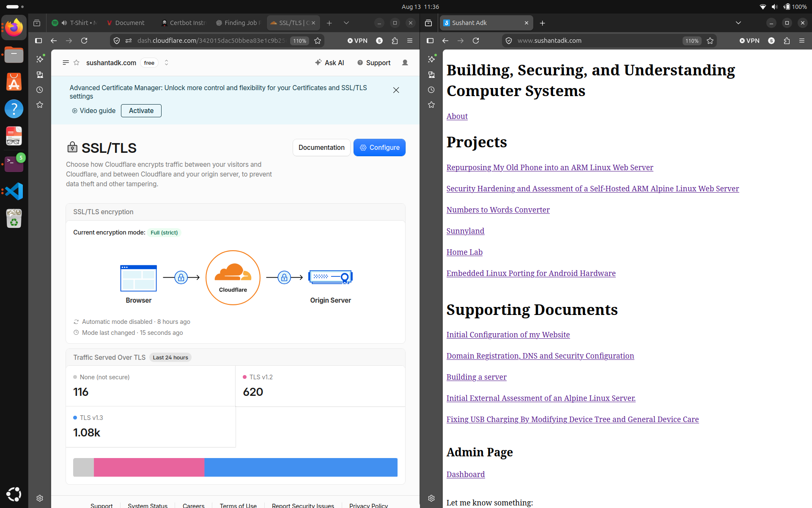List all tabs in right Firefox window
Viewport: 812px width, 508px height.
click(x=738, y=23)
